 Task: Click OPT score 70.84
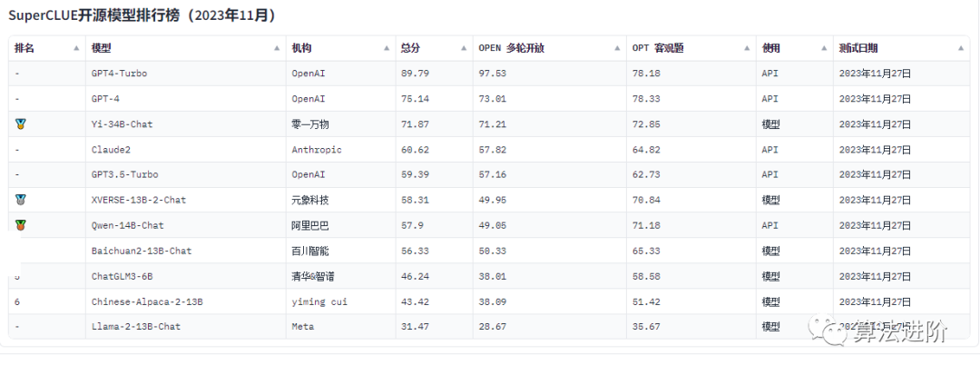(646, 200)
